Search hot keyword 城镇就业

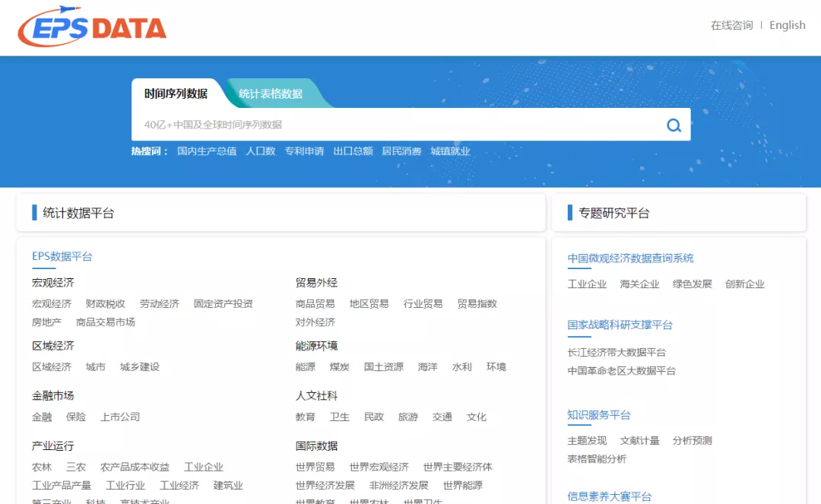click(450, 151)
